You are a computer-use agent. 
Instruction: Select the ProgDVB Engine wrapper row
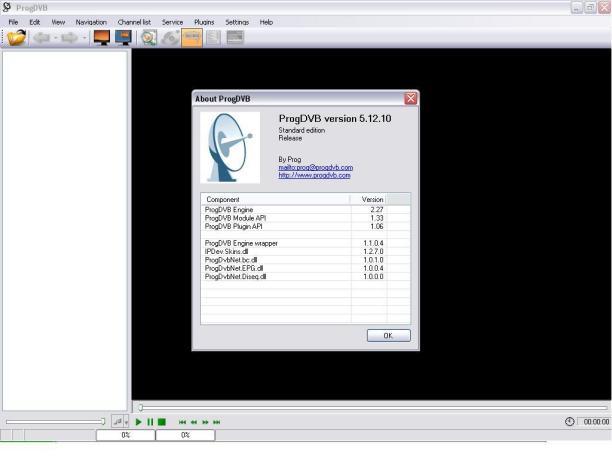305,243
